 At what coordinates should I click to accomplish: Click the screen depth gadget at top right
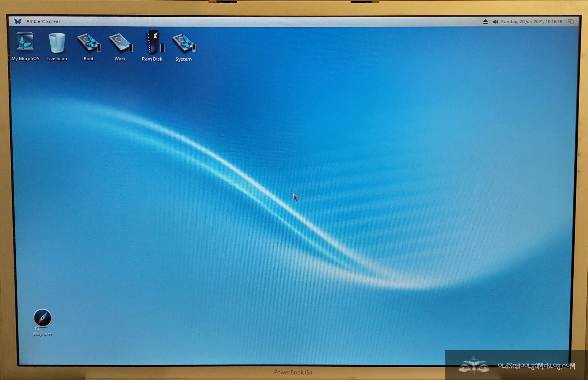click(571, 22)
